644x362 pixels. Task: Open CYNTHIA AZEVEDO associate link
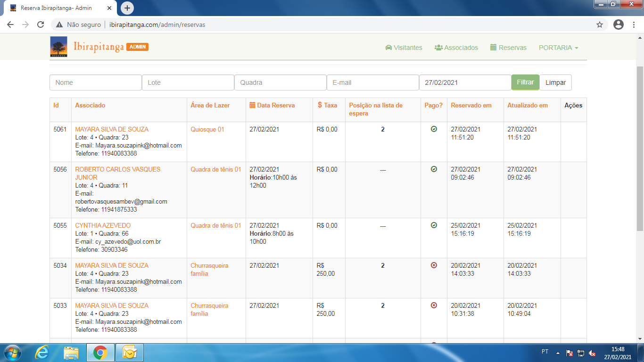pyautogui.click(x=103, y=225)
